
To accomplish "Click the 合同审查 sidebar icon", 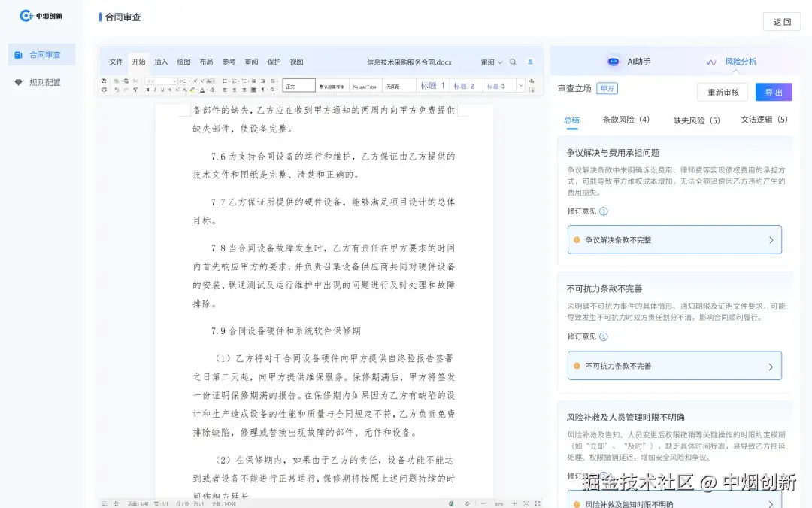I will tap(41, 53).
